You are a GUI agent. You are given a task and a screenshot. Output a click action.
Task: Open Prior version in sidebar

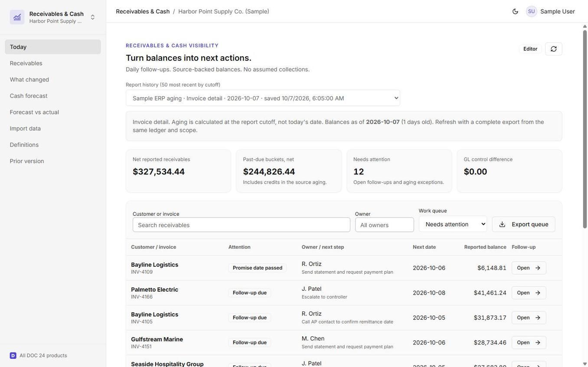(53, 161)
